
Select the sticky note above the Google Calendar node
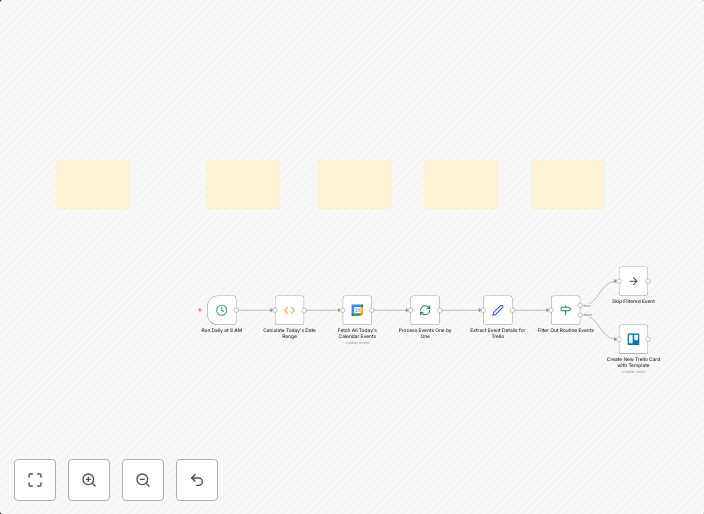click(355, 184)
